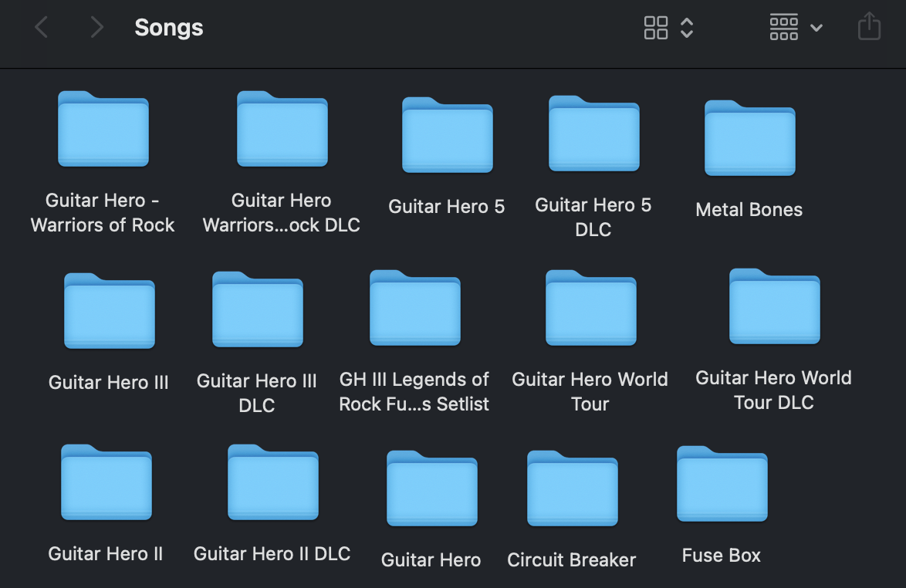Select the Guitar Hero Warriors...ock DLC folder icon

click(282, 129)
